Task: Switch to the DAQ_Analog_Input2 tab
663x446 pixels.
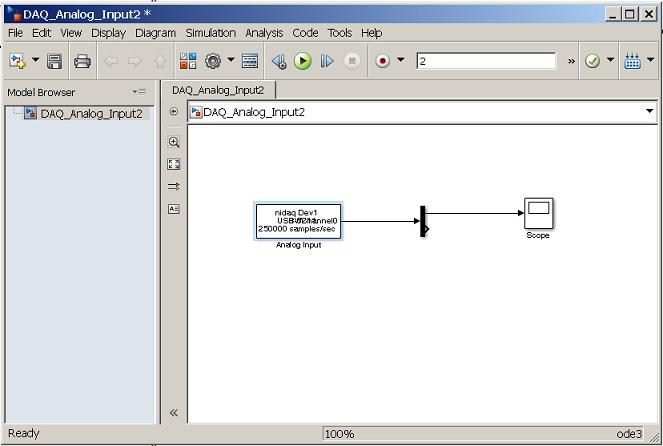Action: tap(218, 90)
